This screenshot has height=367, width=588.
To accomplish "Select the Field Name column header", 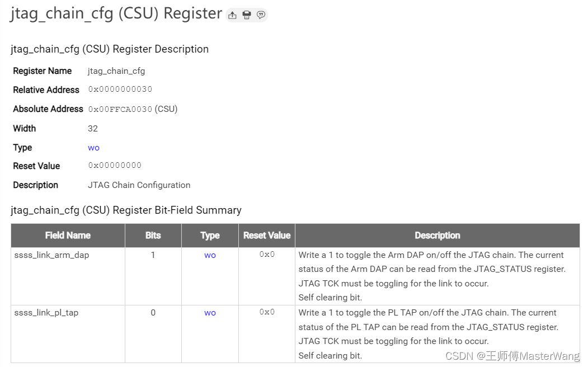I will click(67, 235).
